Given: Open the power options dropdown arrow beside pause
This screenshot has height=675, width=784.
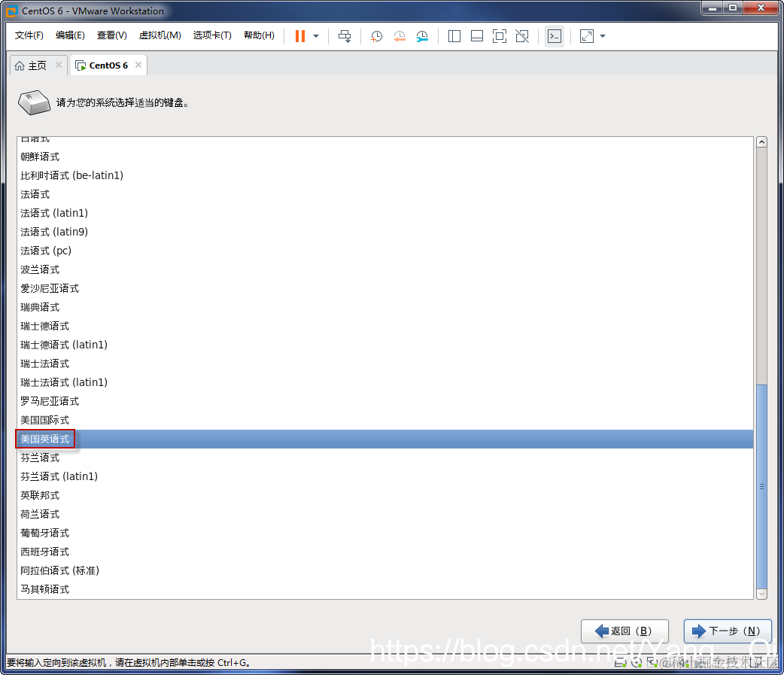Looking at the screenshot, I should (x=316, y=36).
